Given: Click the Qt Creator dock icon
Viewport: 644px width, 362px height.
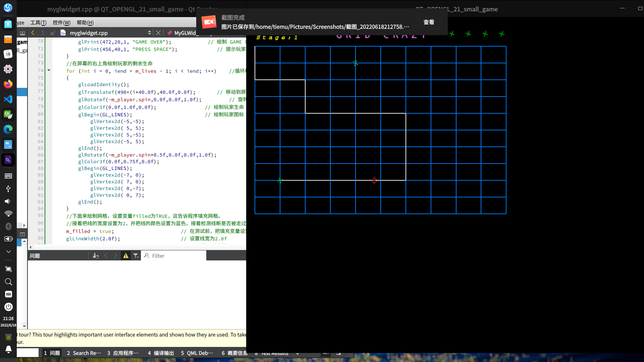Looking at the screenshot, I should (8, 114).
